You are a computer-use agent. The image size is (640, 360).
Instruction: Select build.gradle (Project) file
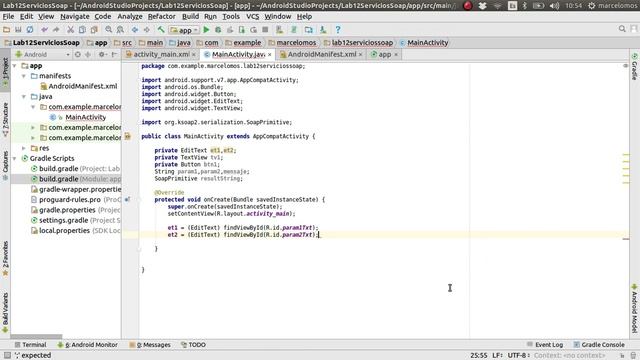[76, 169]
